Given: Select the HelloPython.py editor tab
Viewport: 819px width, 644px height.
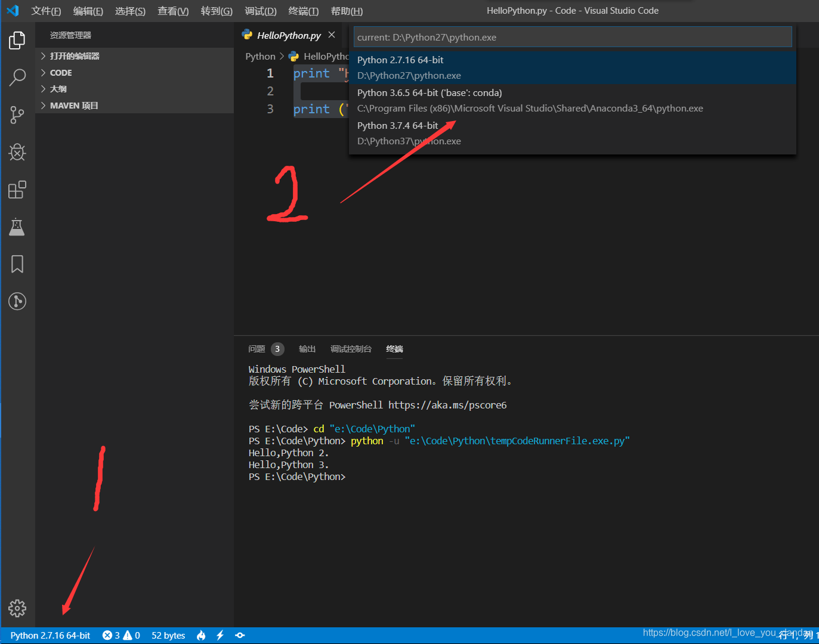Looking at the screenshot, I should point(289,35).
